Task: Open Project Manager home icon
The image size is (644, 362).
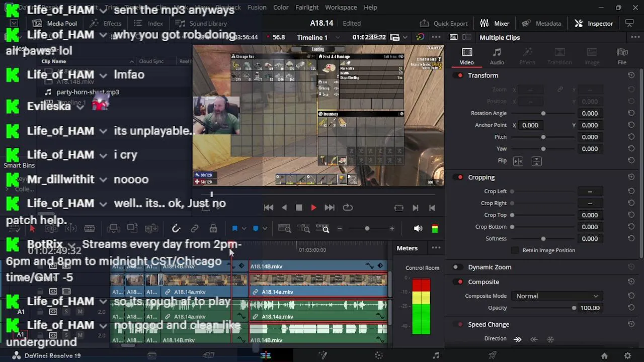Action: pos(604,356)
